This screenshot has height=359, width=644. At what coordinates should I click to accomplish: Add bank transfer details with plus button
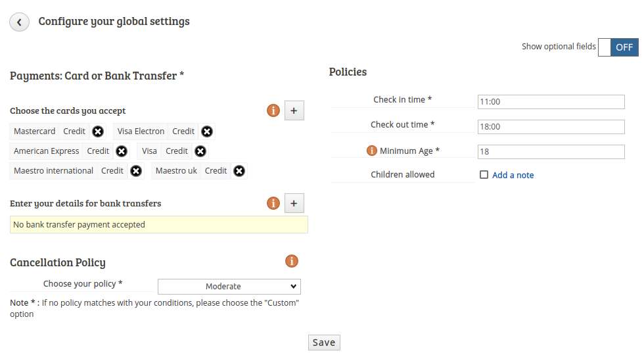pyautogui.click(x=294, y=203)
